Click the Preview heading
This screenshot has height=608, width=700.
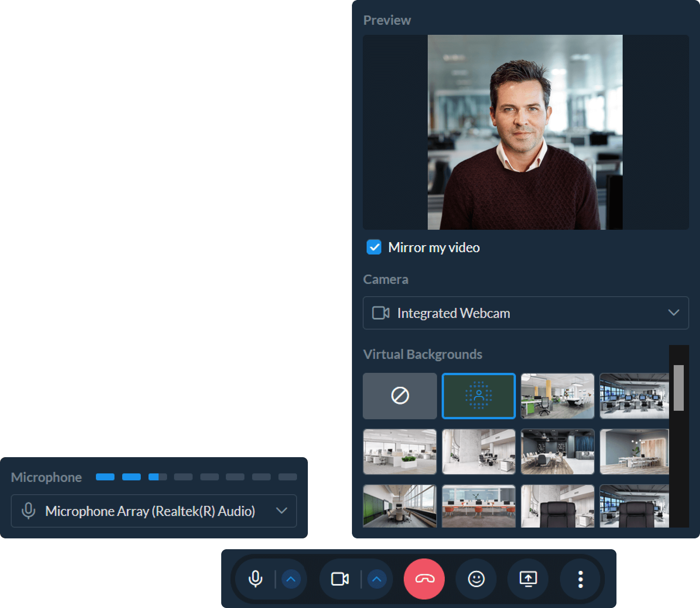(387, 20)
